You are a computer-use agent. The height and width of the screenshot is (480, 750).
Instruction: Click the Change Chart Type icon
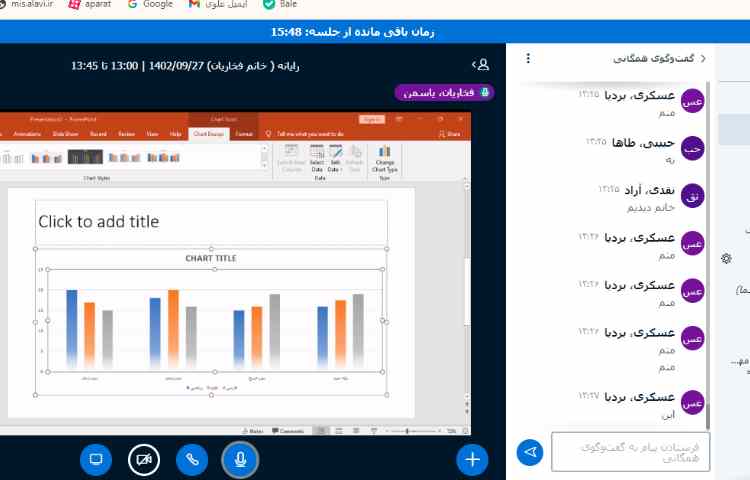pos(384,158)
